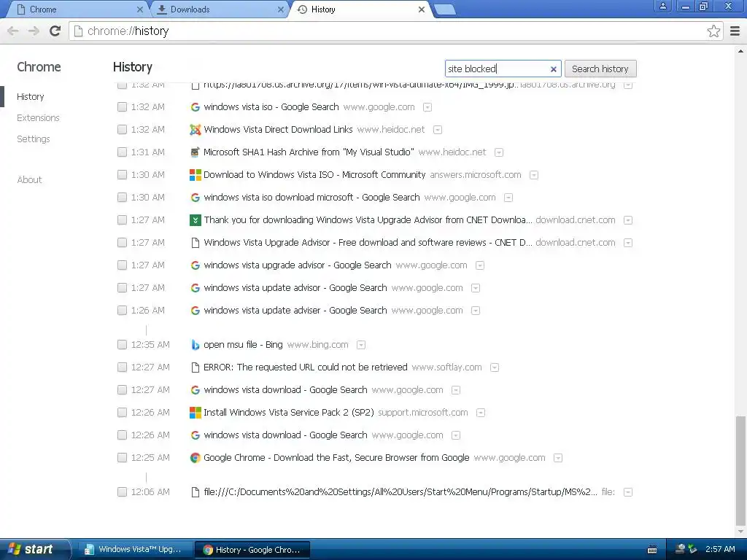This screenshot has height=560, width=747.
Task: Open dropdown next to www.softlay.com entry
Action: click(x=495, y=367)
